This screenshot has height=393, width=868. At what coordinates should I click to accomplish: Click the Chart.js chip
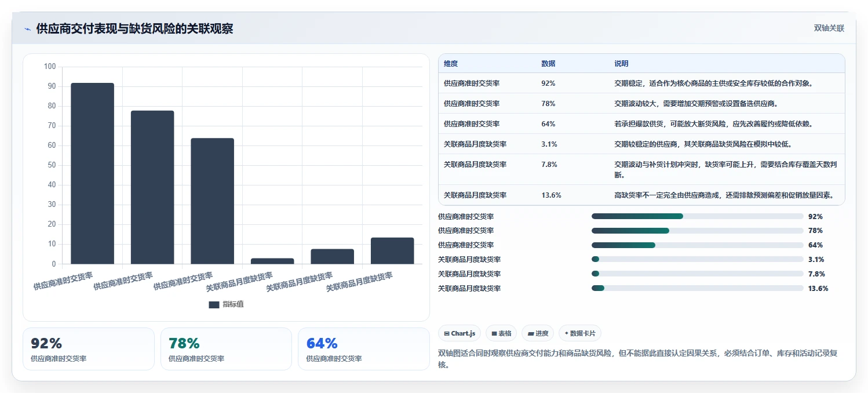pyautogui.click(x=459, y=333)
